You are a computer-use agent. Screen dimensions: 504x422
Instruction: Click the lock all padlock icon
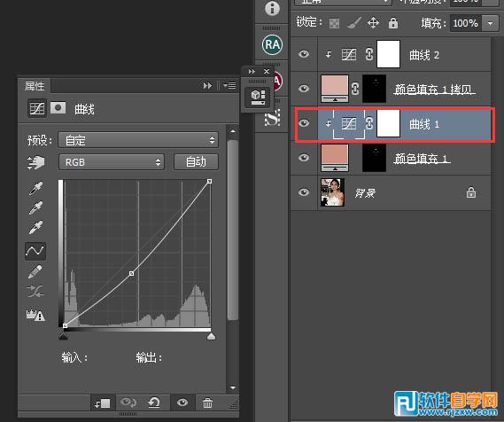[393, 23]
